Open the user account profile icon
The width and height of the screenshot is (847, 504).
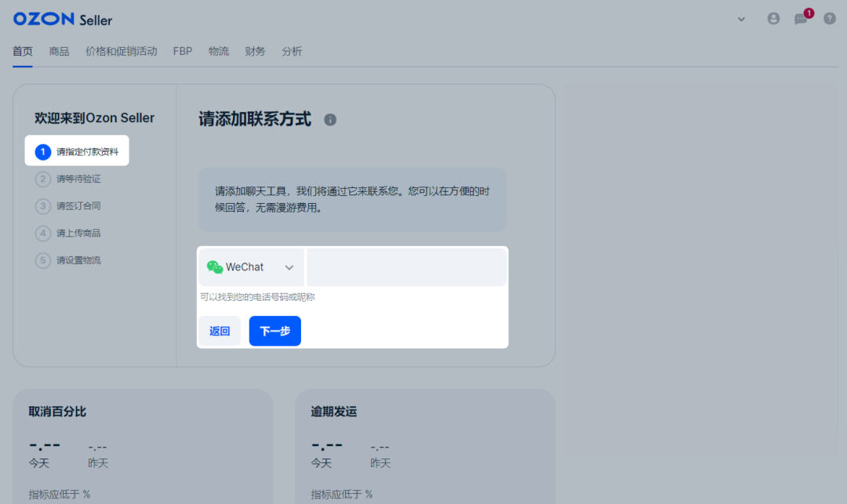(773, 19)
